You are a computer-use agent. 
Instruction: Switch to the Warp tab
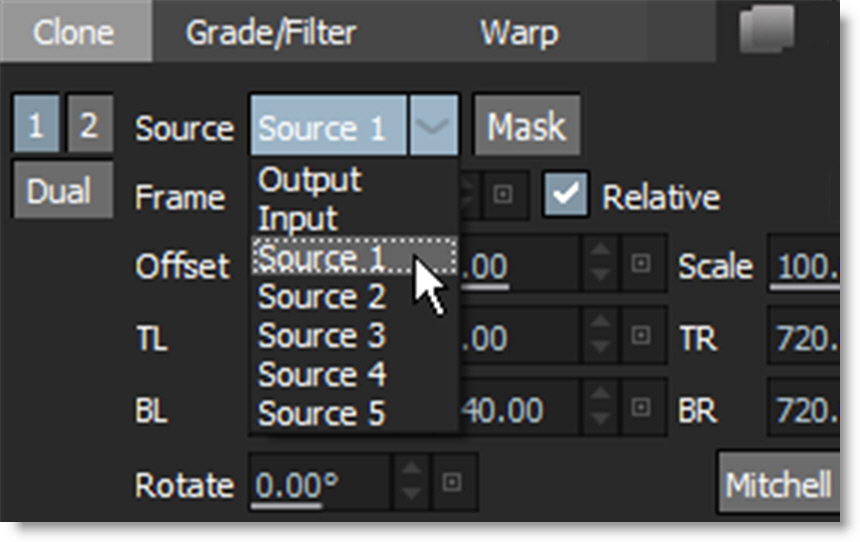point(519,32)
